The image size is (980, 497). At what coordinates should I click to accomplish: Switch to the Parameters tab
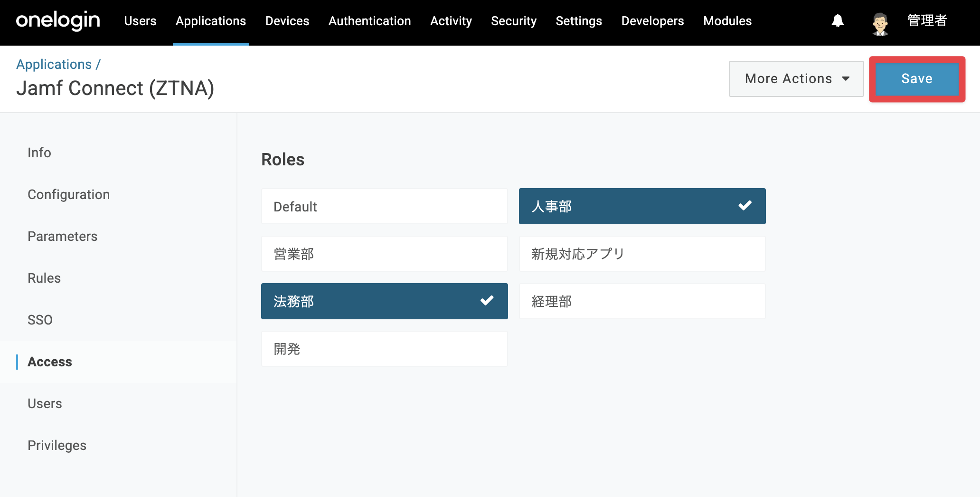click(x=63, y=236)
